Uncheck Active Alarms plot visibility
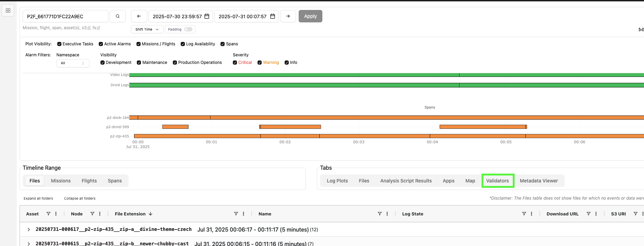The image size is (644, 246). tap(101, 44)
